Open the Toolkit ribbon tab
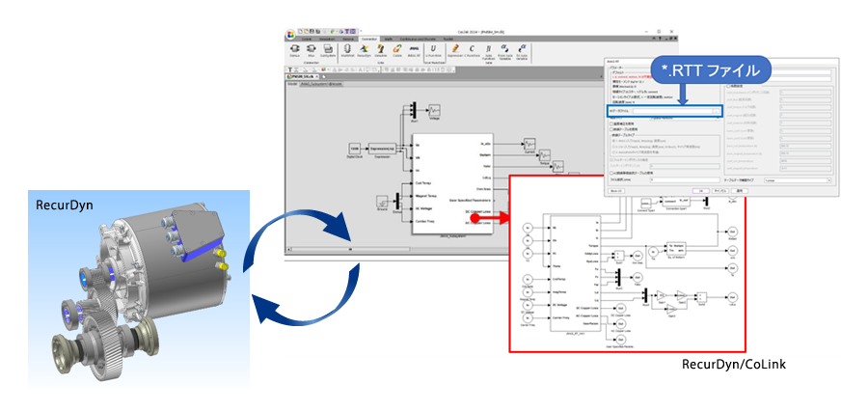Screen dimensions: 868x411 (x=448, y=40)
